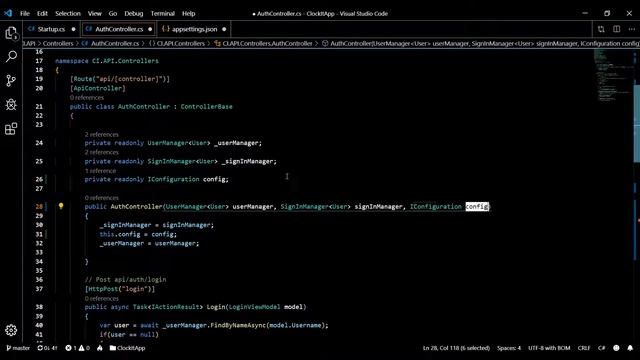Viewport: 640px width, 360px height.
Task: Click 'FindByNameAsync' on line 40
Action: coord(238,325)
